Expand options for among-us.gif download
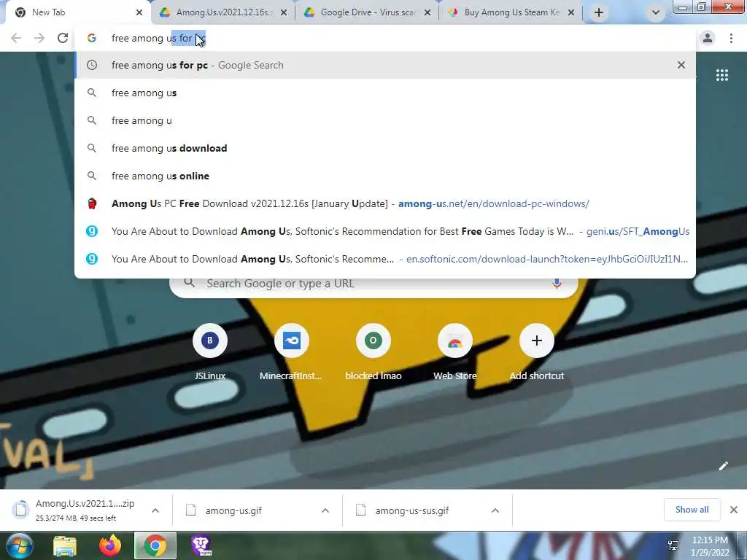The height and width of the screenshot is (560, 747). click(325, 510)
